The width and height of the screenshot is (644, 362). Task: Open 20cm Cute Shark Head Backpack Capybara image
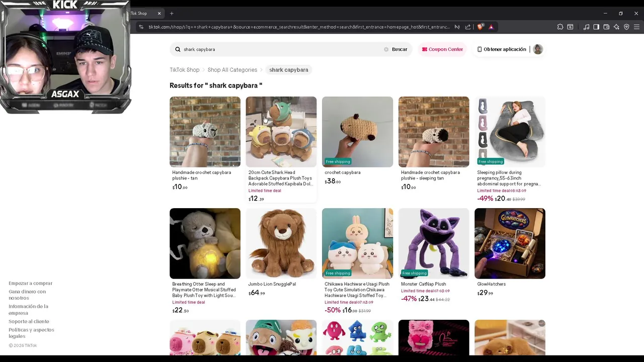point(281,132)
